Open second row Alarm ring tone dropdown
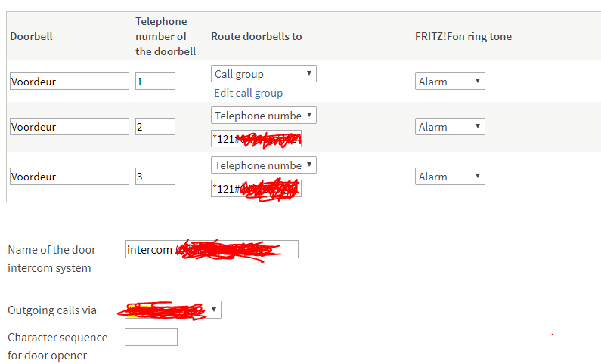 (450, 127)
